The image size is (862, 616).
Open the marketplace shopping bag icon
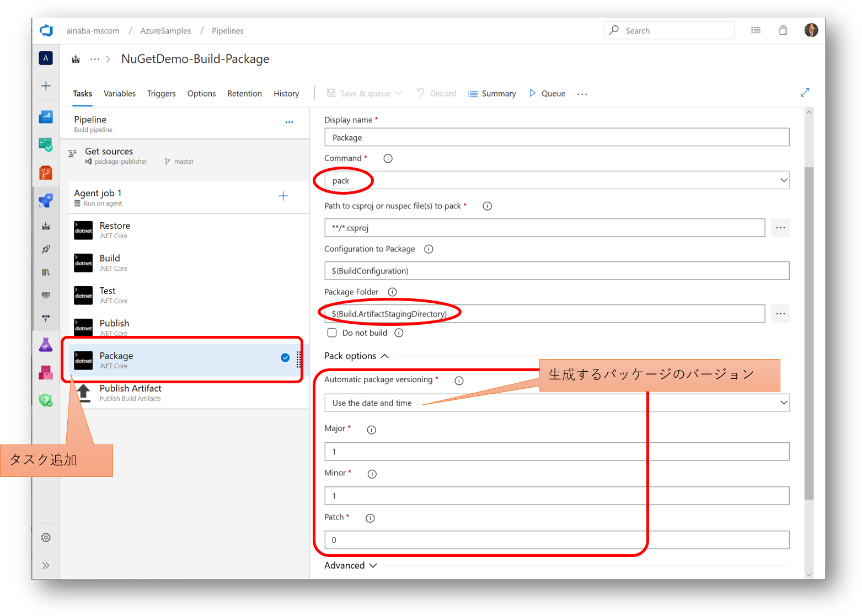(783, 30)
